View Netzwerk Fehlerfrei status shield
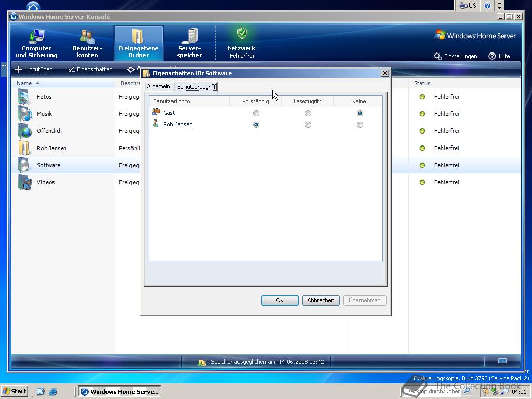The width and height of the screenshot is (532, 399). click(242, 33)
